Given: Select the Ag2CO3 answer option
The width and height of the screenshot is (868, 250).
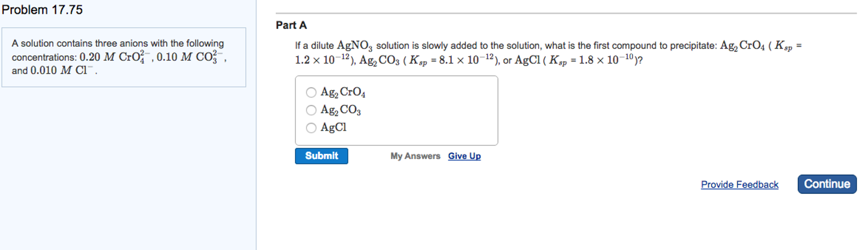Looking at the screenshot, I should [x=311, y=110].
